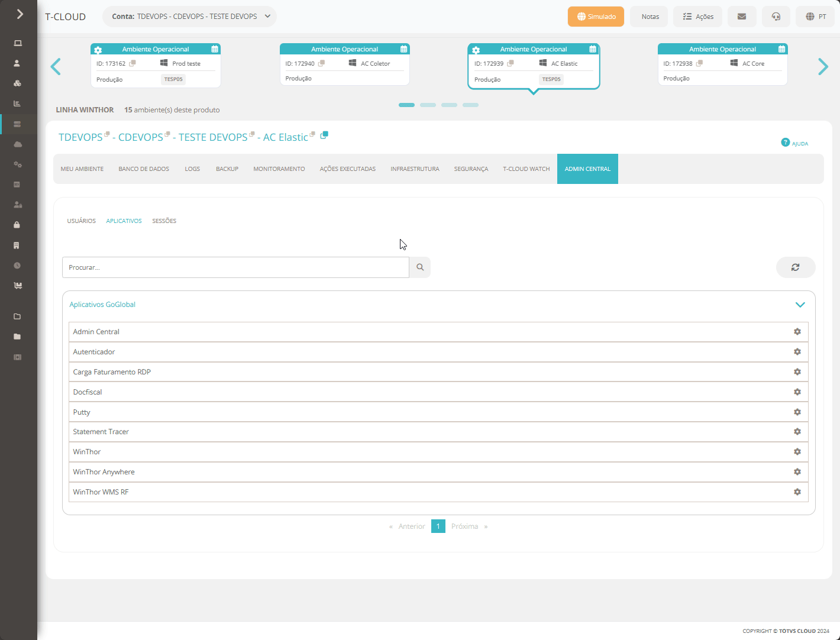This screenshot has height=640, width=840.
Task: Focus the Procurar search field
Action: click(x=235, y=267)
